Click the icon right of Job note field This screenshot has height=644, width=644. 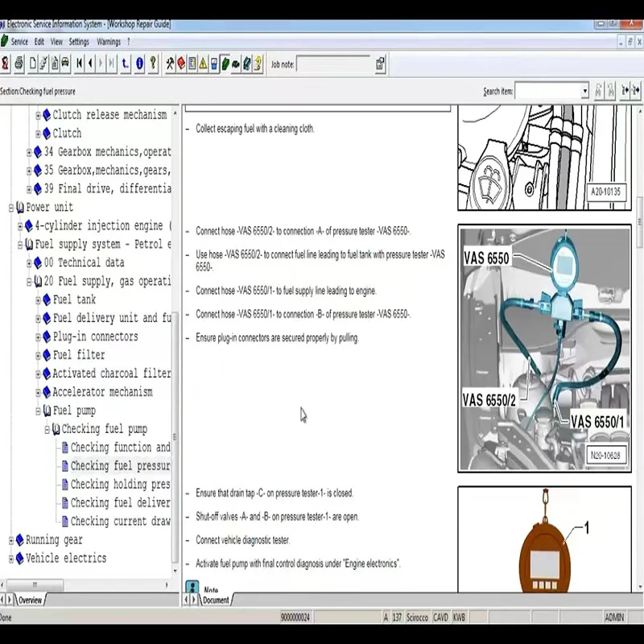[380, 64]
